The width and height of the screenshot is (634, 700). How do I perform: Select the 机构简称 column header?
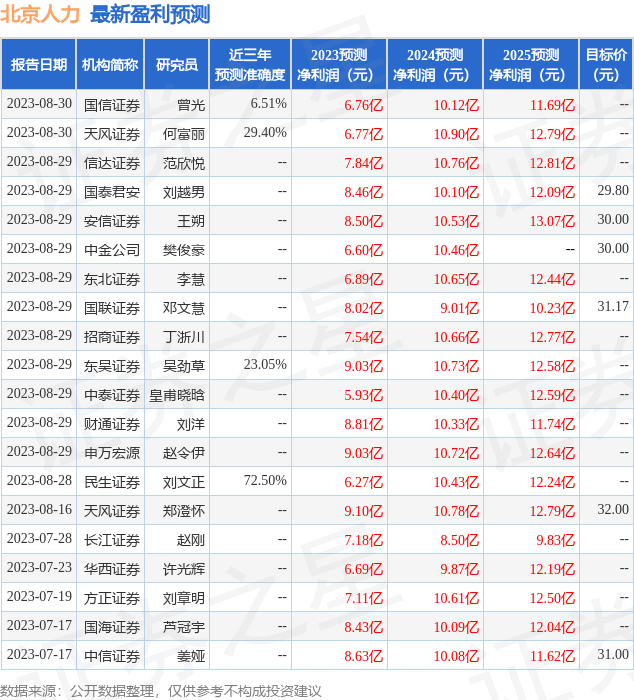point(110,65)
